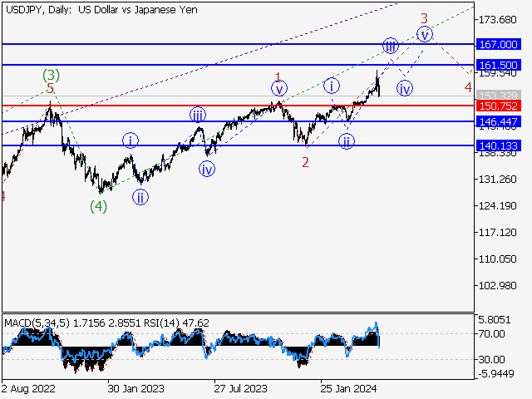Select the red wave 4 label below 161.500

tap(468, 87)
